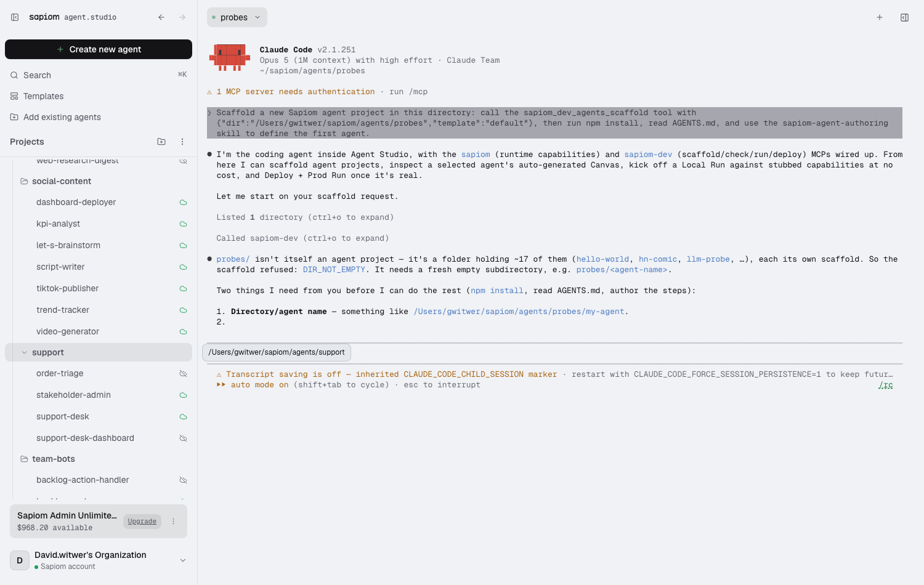Click the hello-world project link
924x585 pixels.
tap(602, 259)
